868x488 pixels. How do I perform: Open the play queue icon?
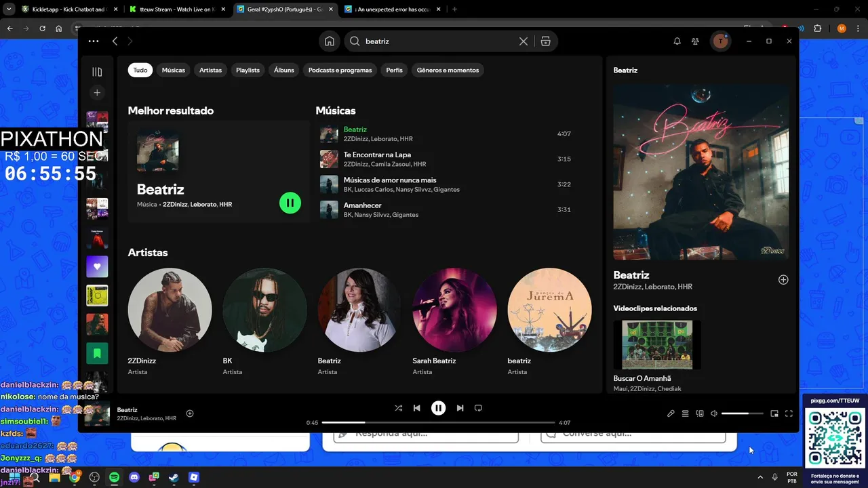[685, 413]
